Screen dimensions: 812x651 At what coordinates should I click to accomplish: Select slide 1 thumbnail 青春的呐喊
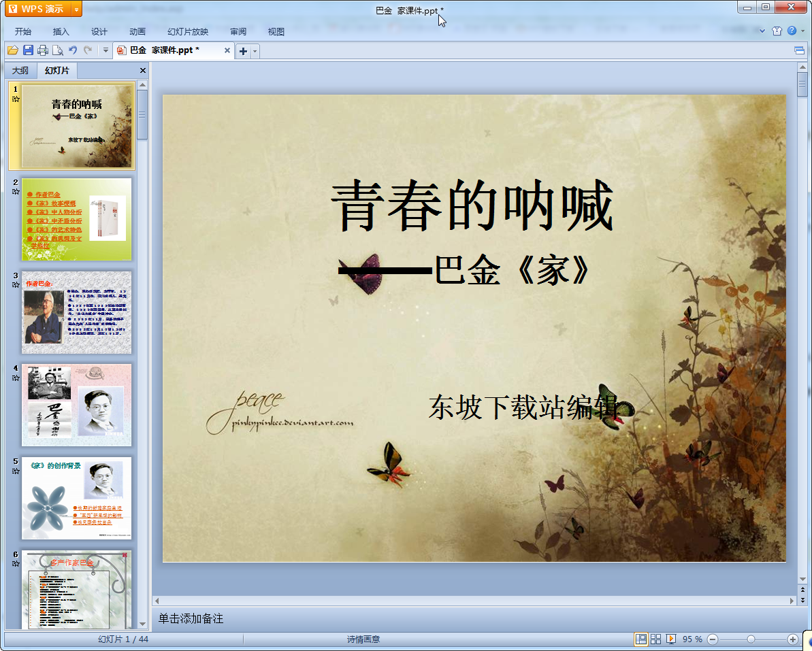coord(77,126)
